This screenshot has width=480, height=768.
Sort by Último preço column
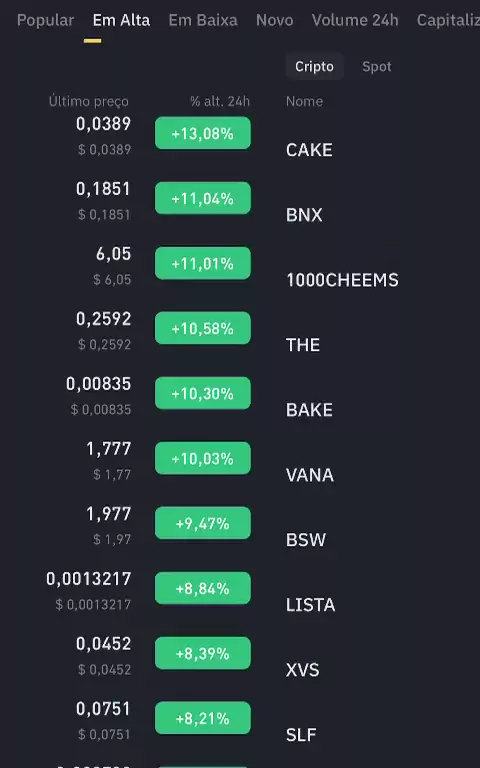click(x=89, y=101)
